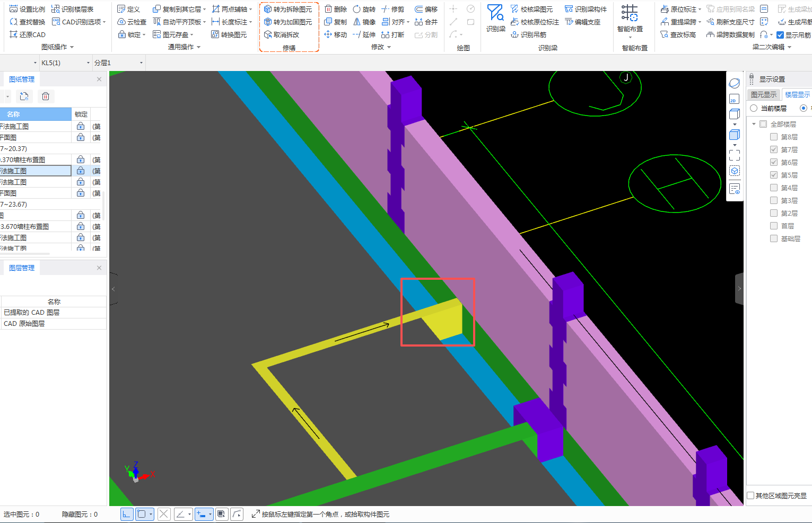
Task: Check the 第8层 floor checkbox
Action: (774, 137)
